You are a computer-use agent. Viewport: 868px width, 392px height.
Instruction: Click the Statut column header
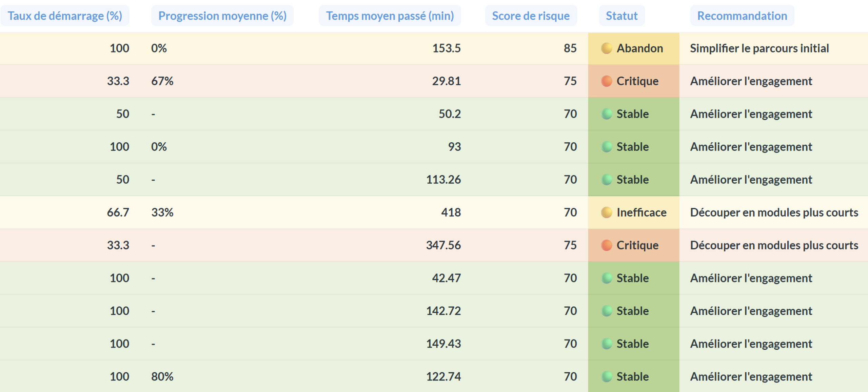622,16
